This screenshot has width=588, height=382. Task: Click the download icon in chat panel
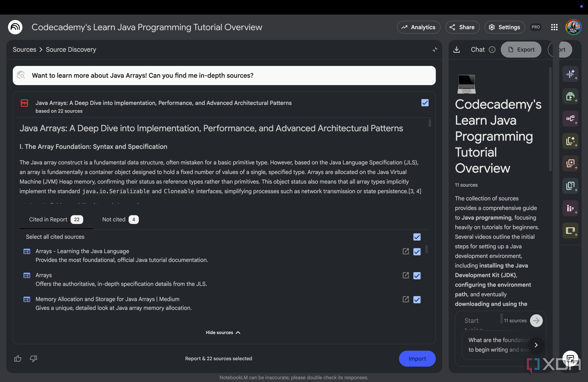tap(457, 50)
